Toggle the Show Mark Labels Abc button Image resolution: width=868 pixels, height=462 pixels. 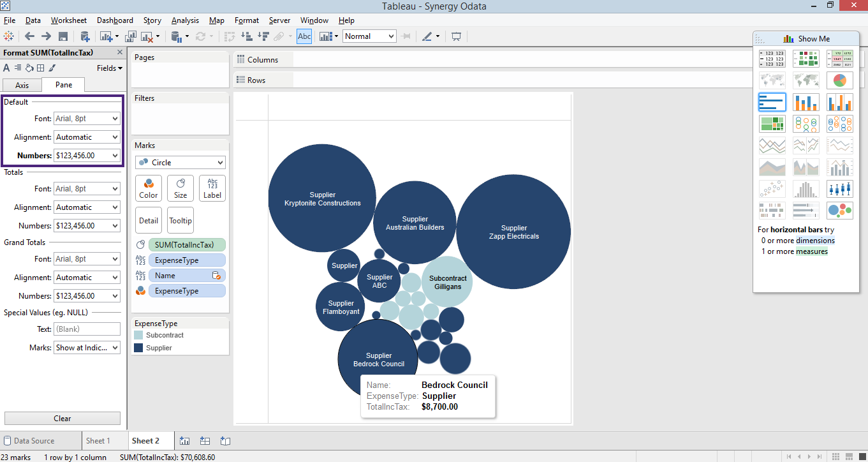304,36
